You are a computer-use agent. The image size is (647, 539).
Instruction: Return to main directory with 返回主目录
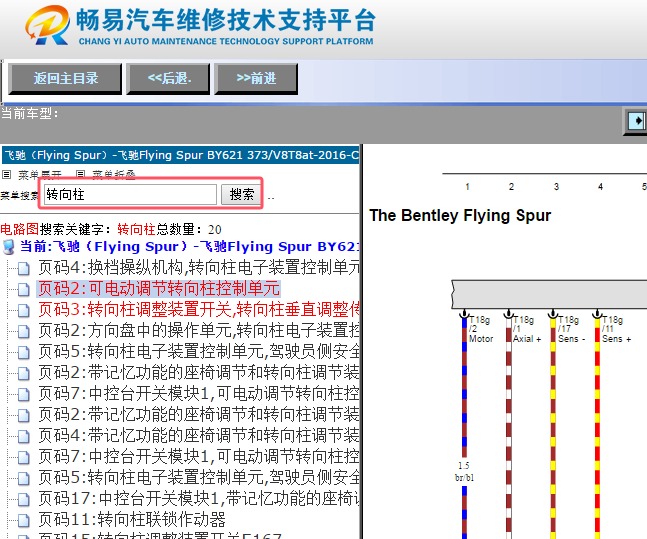pos(65,78)
